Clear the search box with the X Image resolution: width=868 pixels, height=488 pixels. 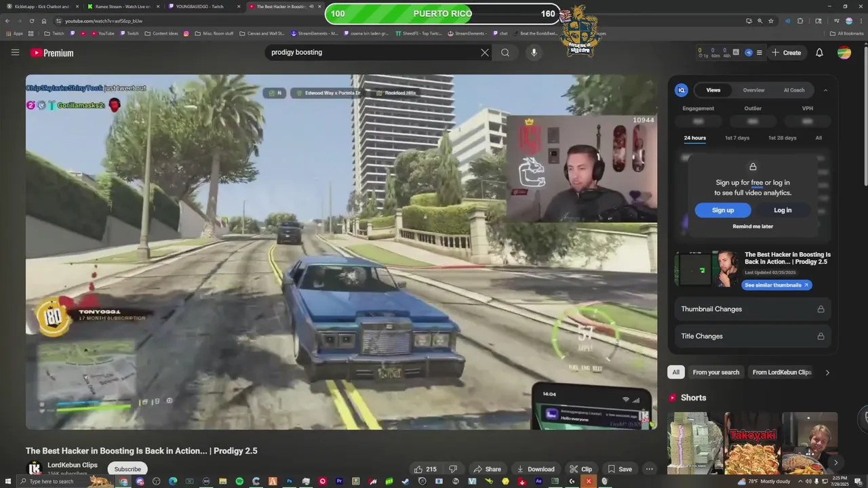pos(484,52)
